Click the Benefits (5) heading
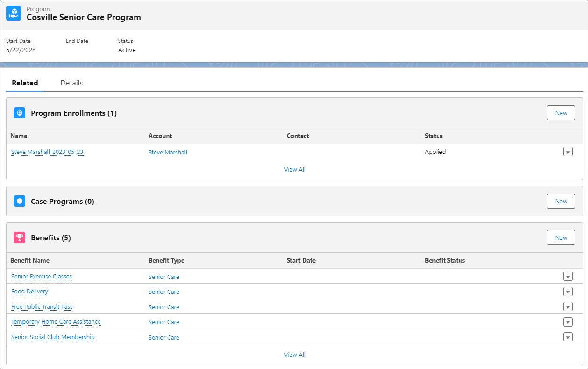 coord(51,237)
